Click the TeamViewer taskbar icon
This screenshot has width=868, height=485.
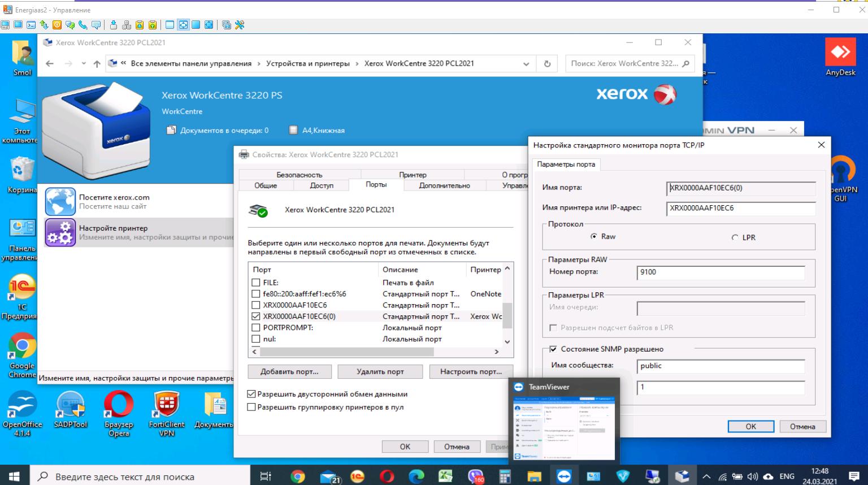pyautogui.click(x=563, y=477)
